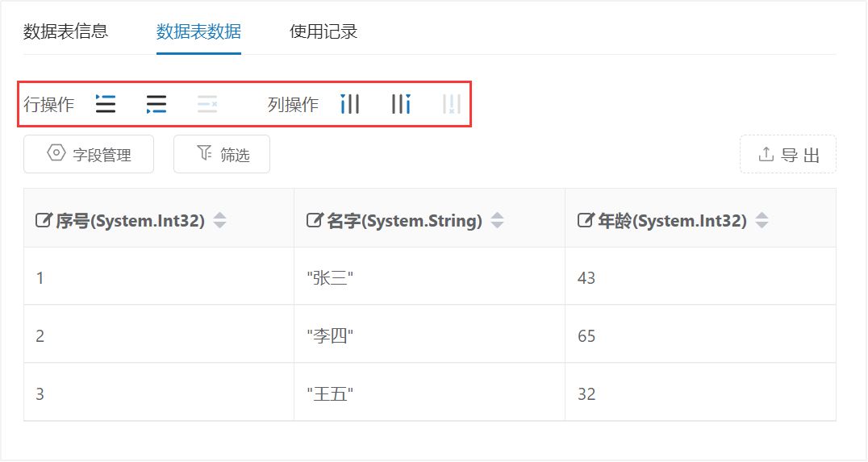Select the 数据表数据 tab
The image size is (868, 462).
[x=198, y=32]
